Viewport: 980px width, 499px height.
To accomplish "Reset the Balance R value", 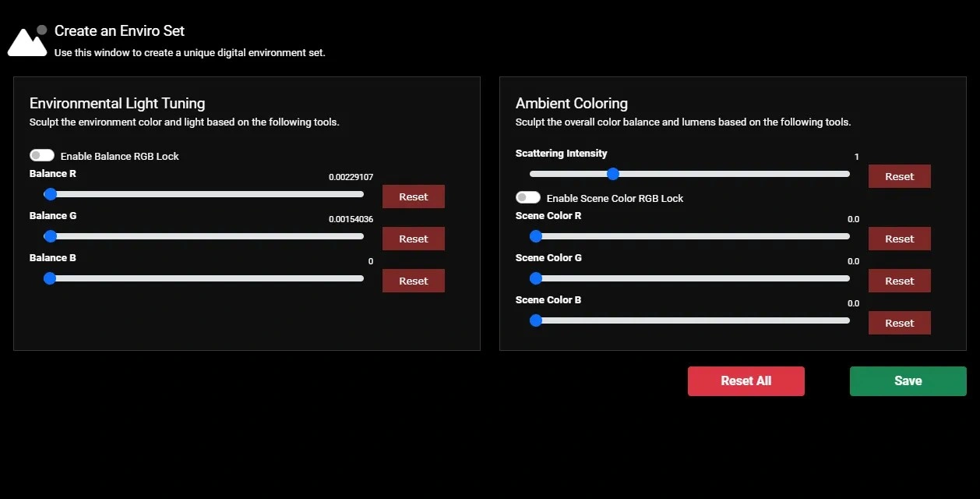I will click(x=414, y=196).
